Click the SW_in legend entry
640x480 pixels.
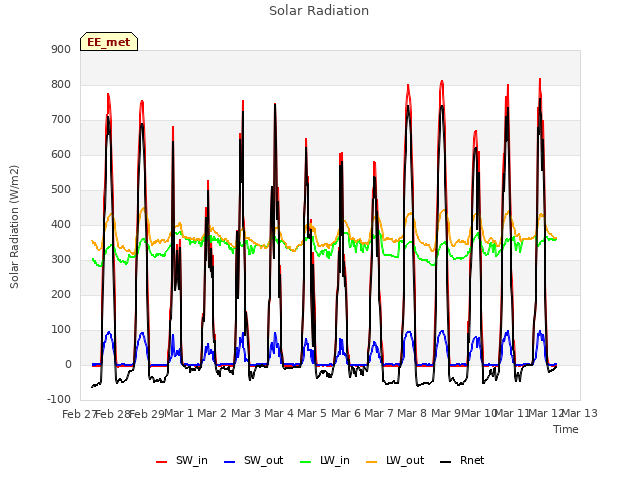[182, 461]
